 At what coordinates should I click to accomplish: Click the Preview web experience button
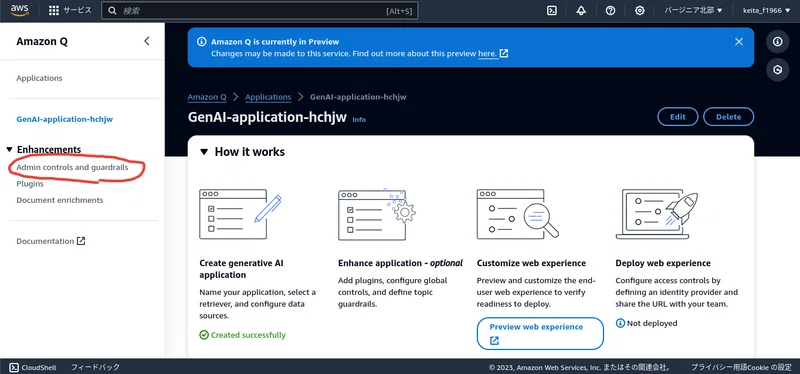pyautogui.click(x=540, y=334)
